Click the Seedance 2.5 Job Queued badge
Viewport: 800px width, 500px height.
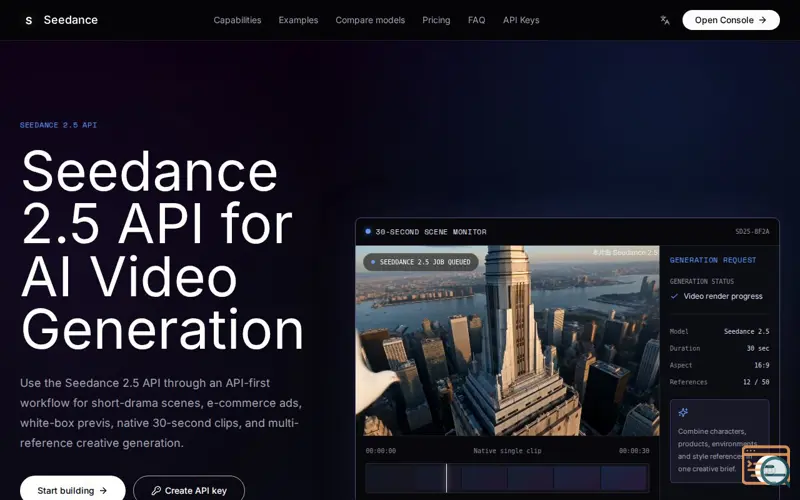(421, 262)
